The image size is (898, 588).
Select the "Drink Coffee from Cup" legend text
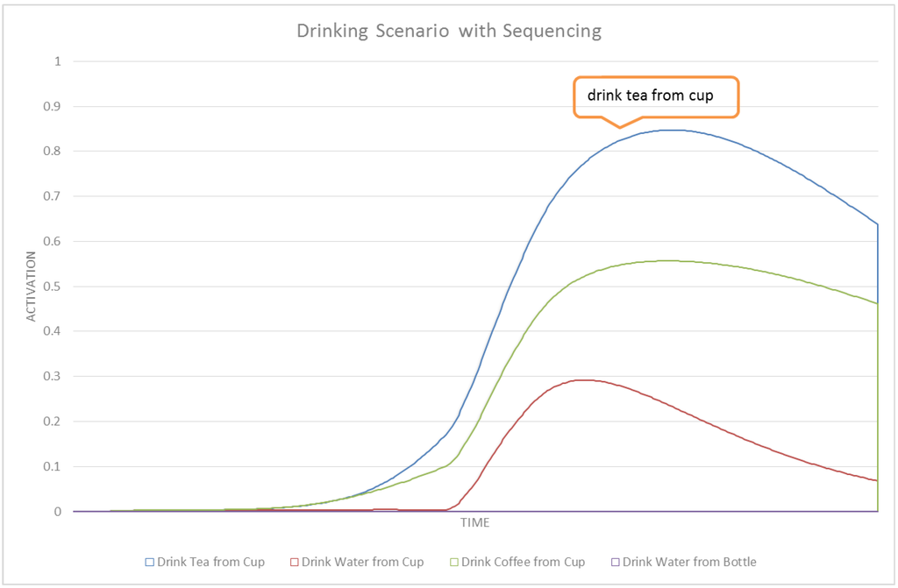click(523, 562)
